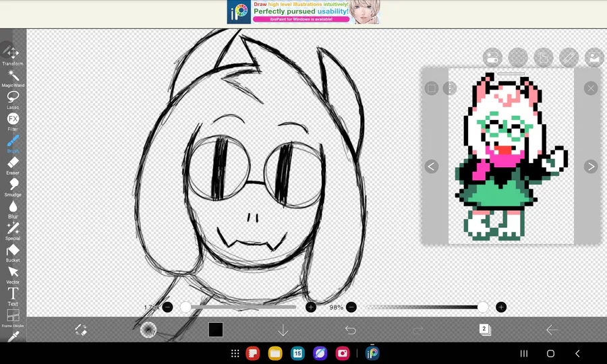Open the FX Filter tool
Screen dimensions: 607x364
(x=13, y=122)
